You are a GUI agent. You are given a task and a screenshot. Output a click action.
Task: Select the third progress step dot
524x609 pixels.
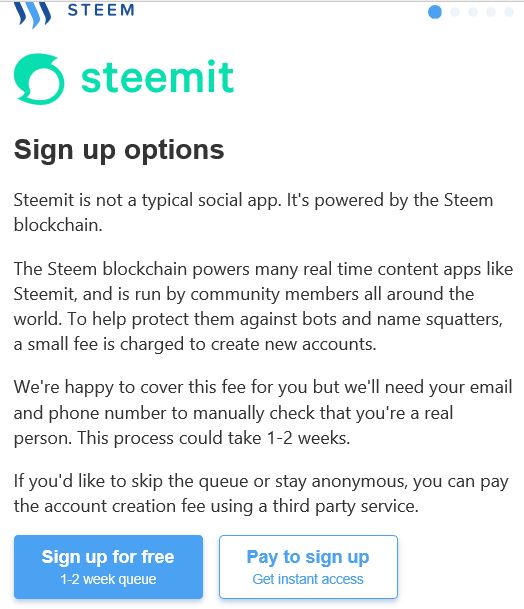click(x=473, y=12)
